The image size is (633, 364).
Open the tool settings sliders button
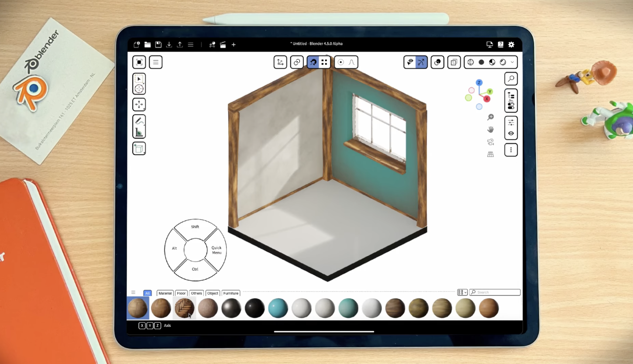point(511,123)
